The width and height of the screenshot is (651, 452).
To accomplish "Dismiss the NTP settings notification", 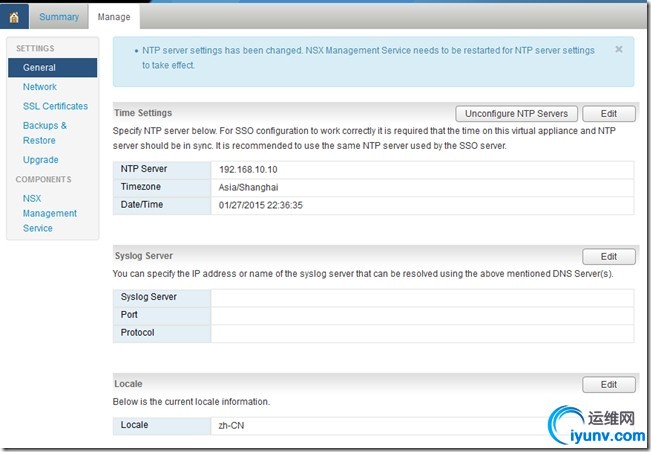I will 619,49.
